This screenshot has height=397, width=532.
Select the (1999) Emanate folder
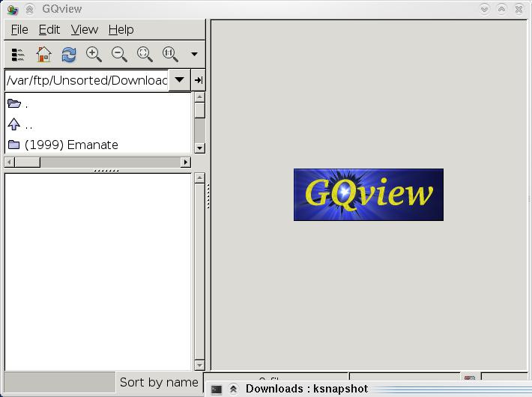click(98, 145)
